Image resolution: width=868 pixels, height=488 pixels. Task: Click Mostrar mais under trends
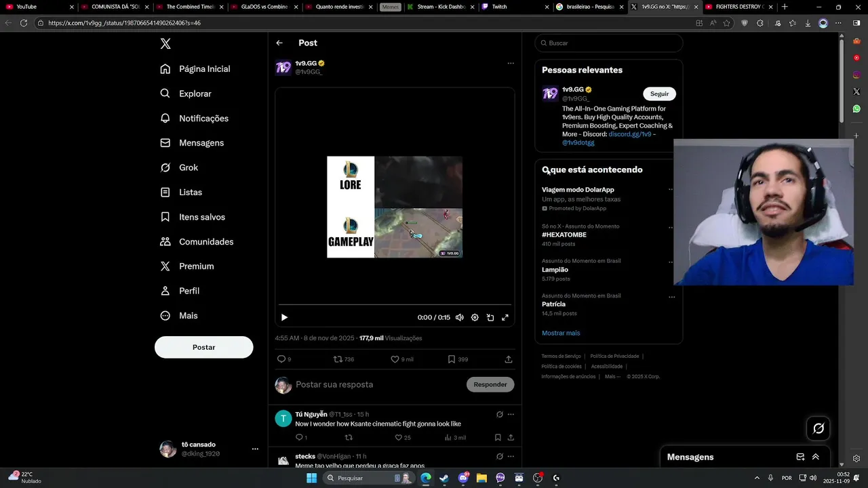[561, 333]
